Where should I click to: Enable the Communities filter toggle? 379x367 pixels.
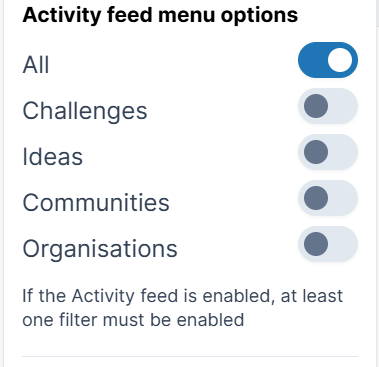tap(328, 198)
